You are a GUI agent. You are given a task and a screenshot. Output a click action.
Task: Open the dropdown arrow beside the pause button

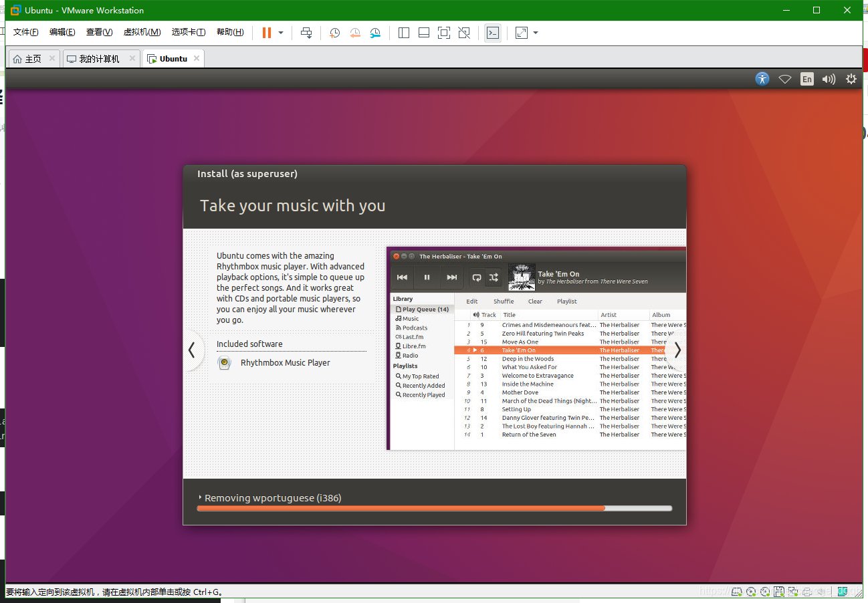pyautogui.click(x=281, y=33)
